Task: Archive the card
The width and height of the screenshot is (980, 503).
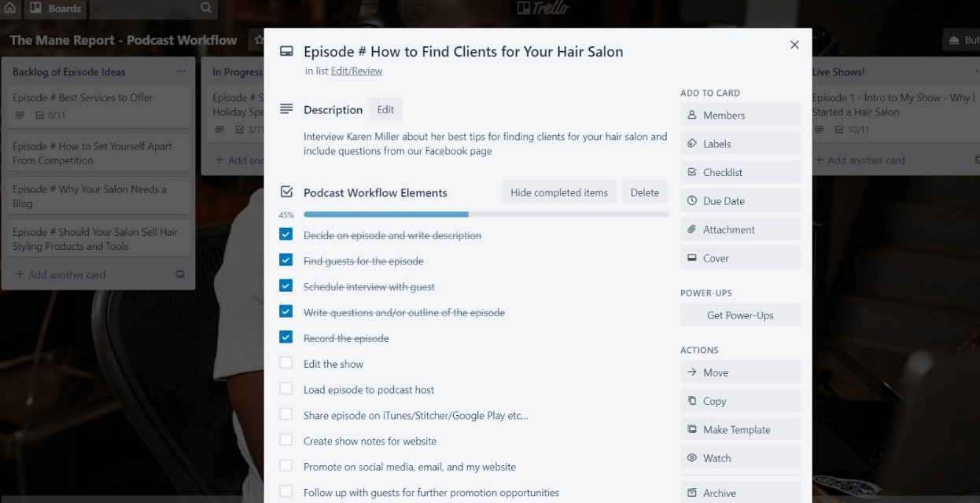Action: (740, 493)
